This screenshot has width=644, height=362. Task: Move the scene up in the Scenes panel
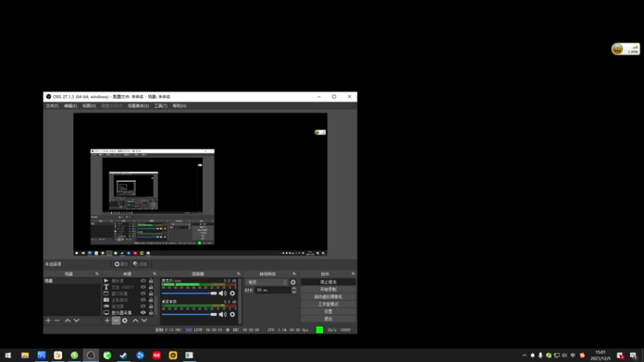point(68,320)
